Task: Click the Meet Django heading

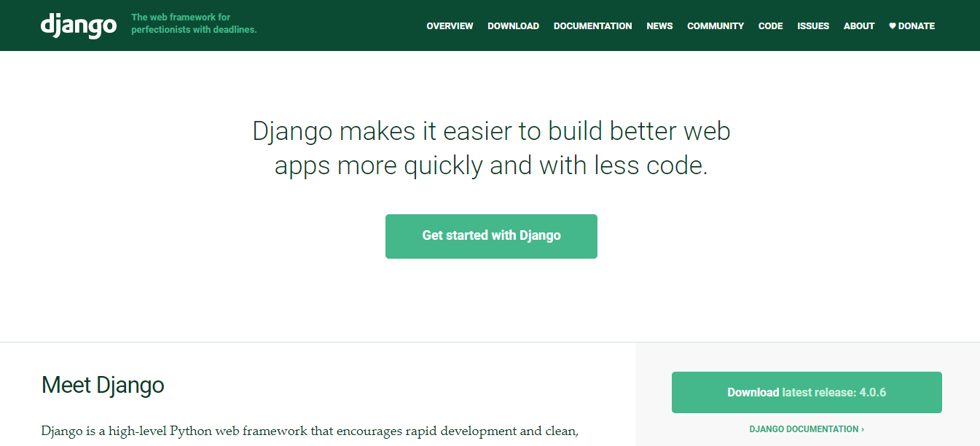Action: pos(103,385)
